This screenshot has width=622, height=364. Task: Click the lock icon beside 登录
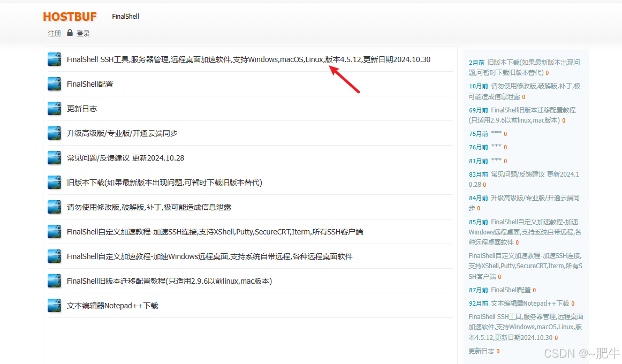(70, 33)
